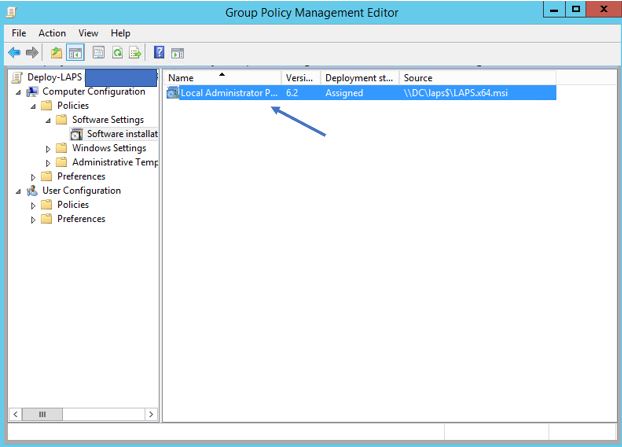
Task: Click the Forward arrow toolbar icon
Action: click(32, 52)
